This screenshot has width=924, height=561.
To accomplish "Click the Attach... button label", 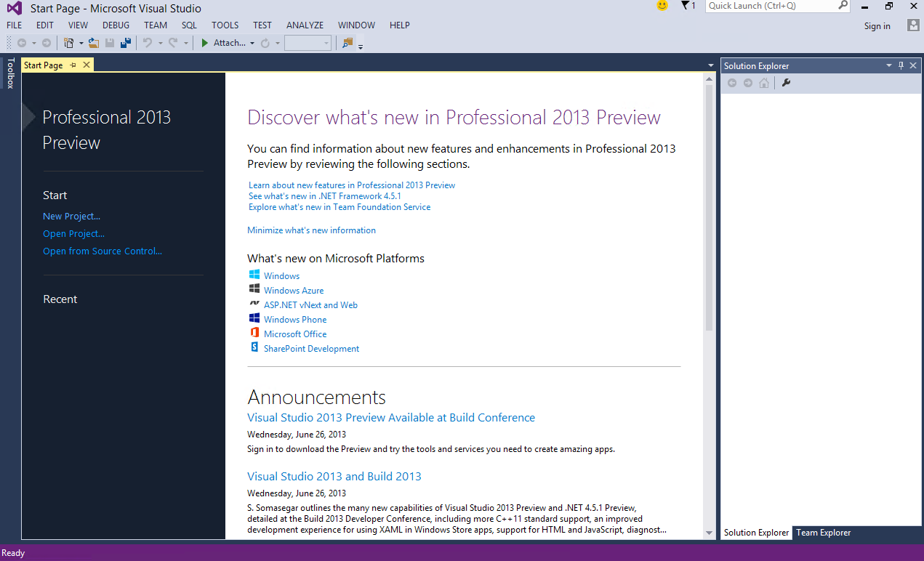I will click(229, 43).
